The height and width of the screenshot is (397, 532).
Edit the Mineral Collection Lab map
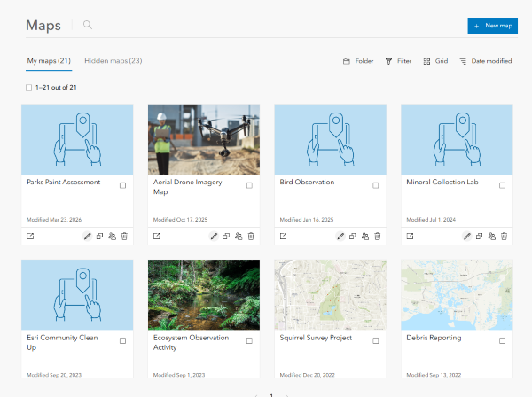(467, 236)
